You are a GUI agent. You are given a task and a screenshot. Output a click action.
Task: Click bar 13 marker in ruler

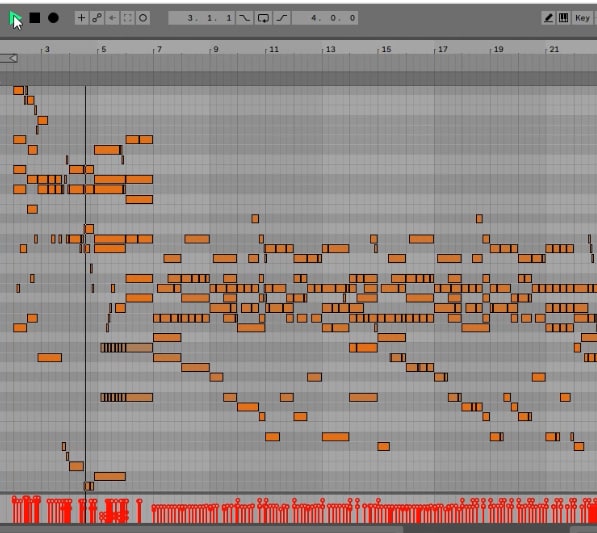click(330, 49)
